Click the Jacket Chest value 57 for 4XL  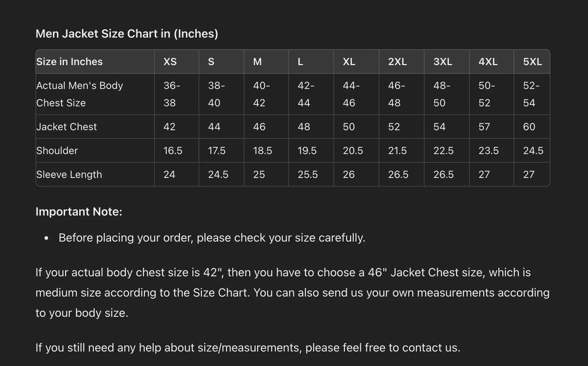[x=484, y=127]
